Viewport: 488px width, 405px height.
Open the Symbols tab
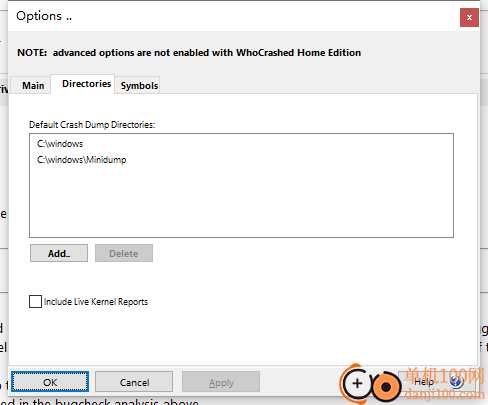click(139, 86)
